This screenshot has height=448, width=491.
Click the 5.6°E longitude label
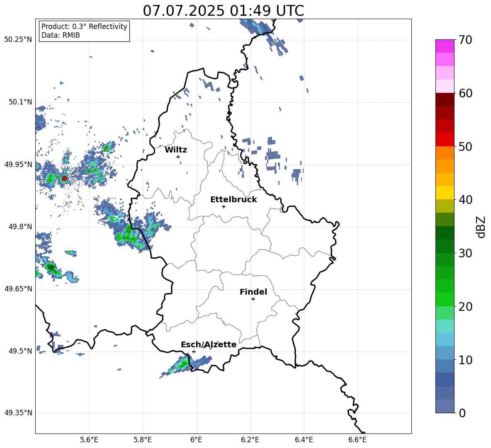coord(89,440)
